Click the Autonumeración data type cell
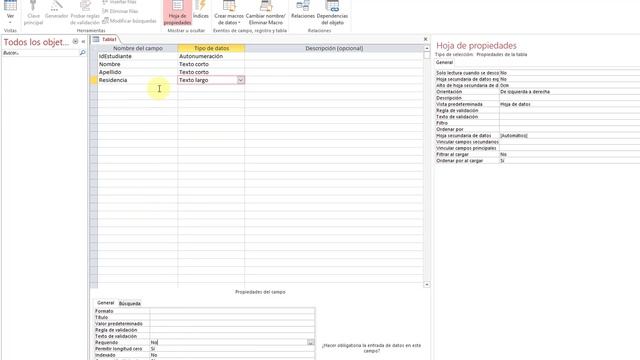This screenshot has height=360, width=640. click(x=211, y=56)
